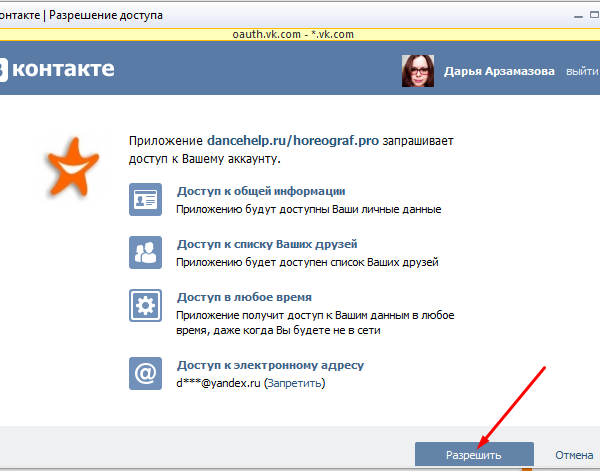Maximize the window
This screenshot has width=600, height=471.
(x=594, y=15)
